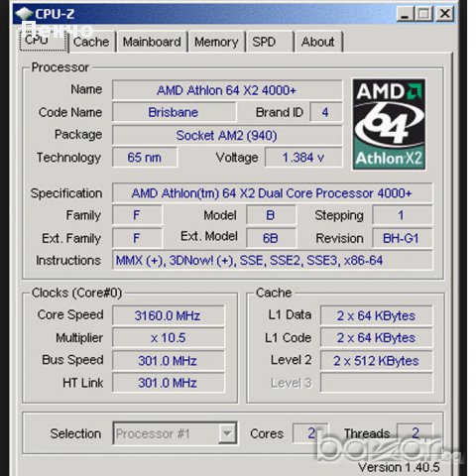Click the Socket AM2 (940) package value

point(227,135)
